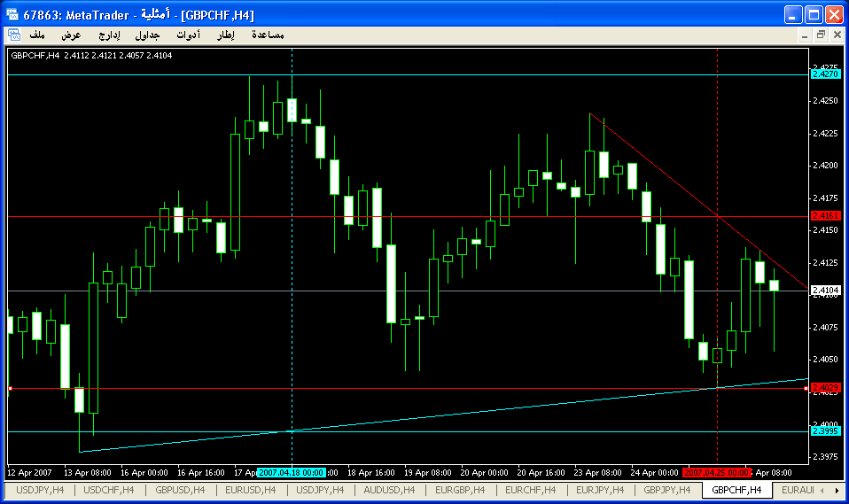The height and width of the screenshot is (504, 849).
Task: Expand the إدراج (Insert) menu
Action: 109,35
